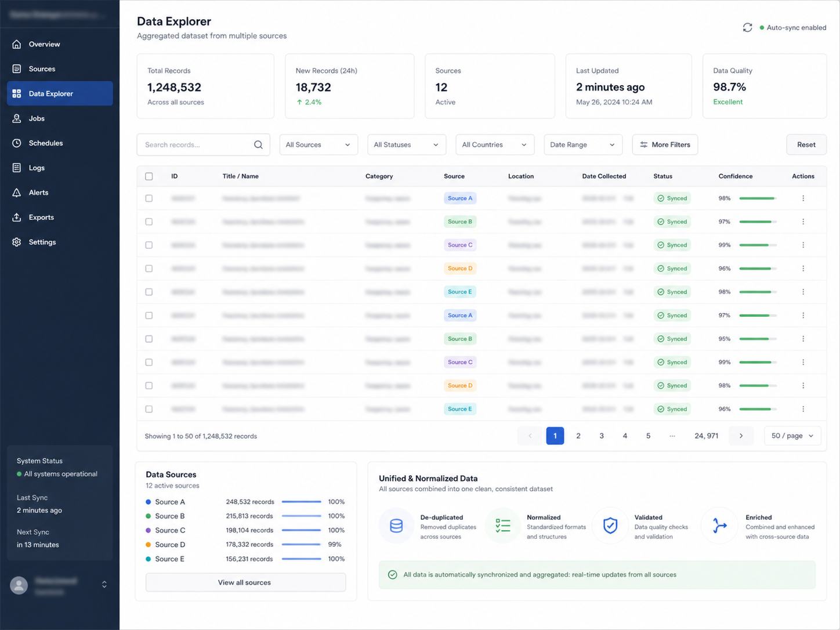840x630 pixels.
Task: Click the Jobs user icon in sidebar
Action: [x=17, y=118]
